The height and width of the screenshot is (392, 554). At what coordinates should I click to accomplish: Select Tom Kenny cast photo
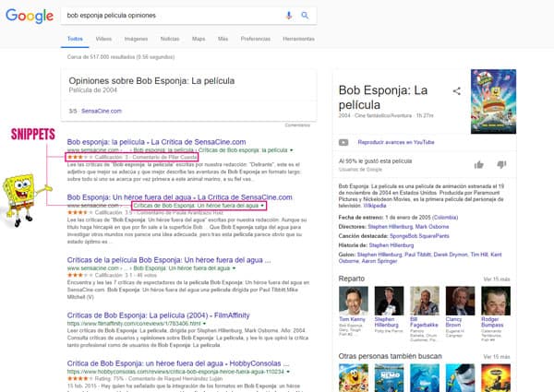[354, 301]
